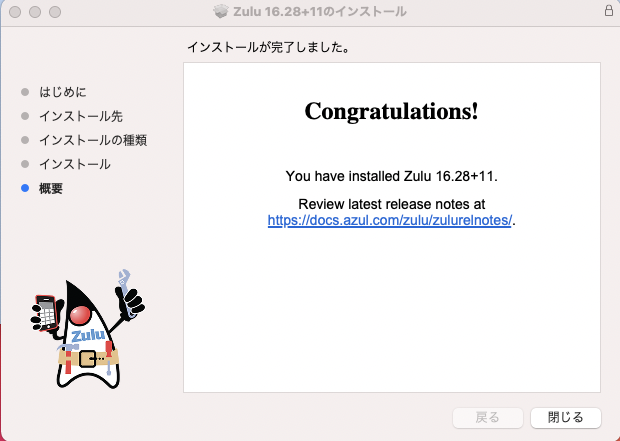
Task: Open the docs.azul.com release notes link
Action: tap(390, 220)
